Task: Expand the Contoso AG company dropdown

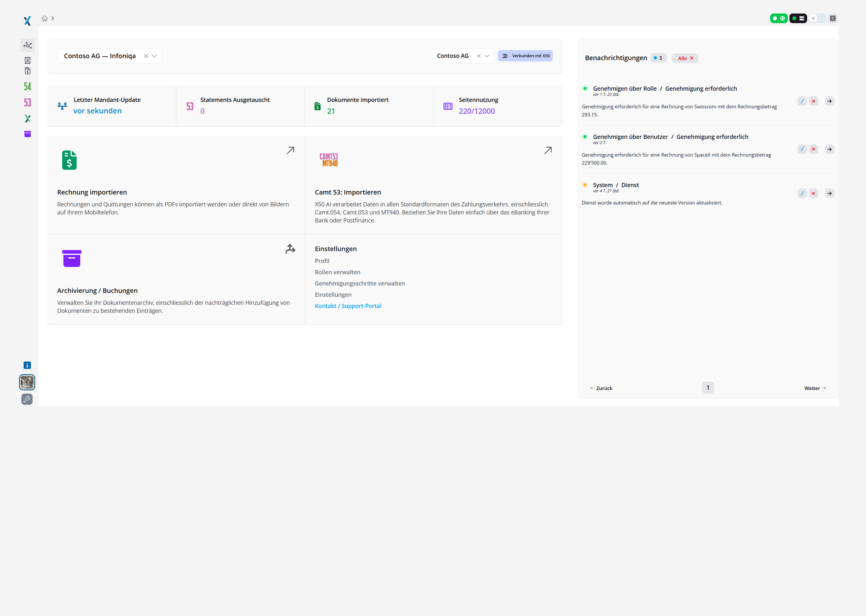Action: pyautogui.click(x=487, y=56)
